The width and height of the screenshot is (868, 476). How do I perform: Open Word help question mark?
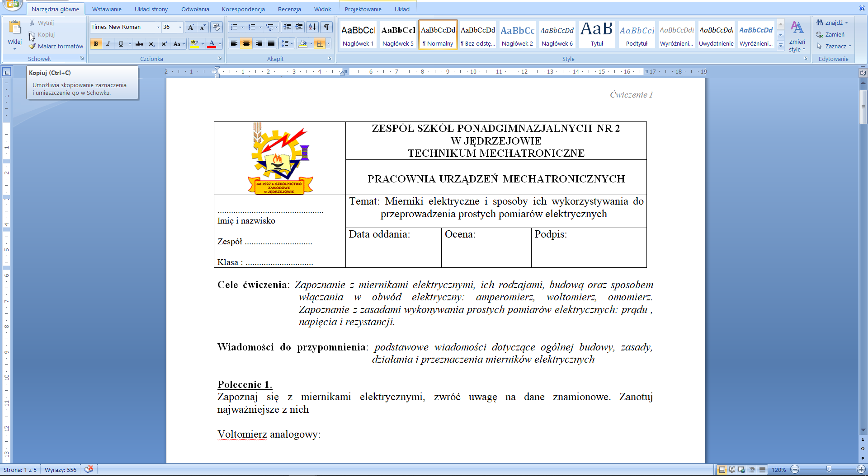(862, 8)
